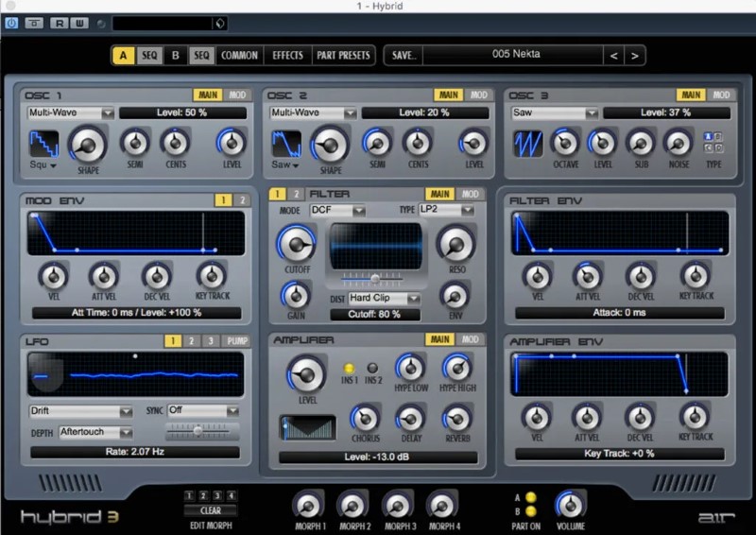This screenshot has height=535, width=756.
Task: Click OSC 3 sawtooth waveform icon
Action: coord(528,144)
